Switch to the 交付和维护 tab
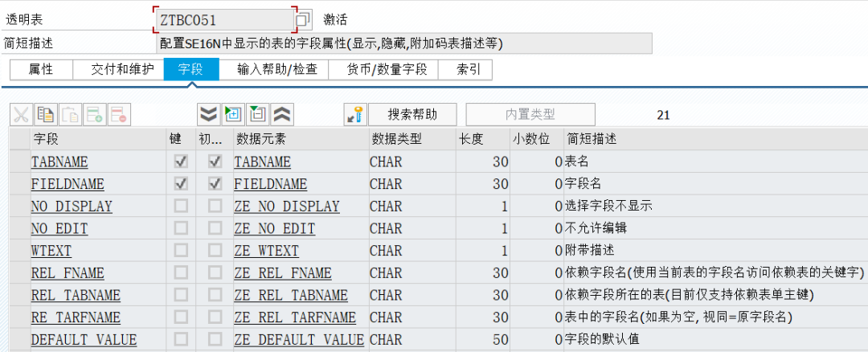The image size is (868, 352). click(118, 70)
